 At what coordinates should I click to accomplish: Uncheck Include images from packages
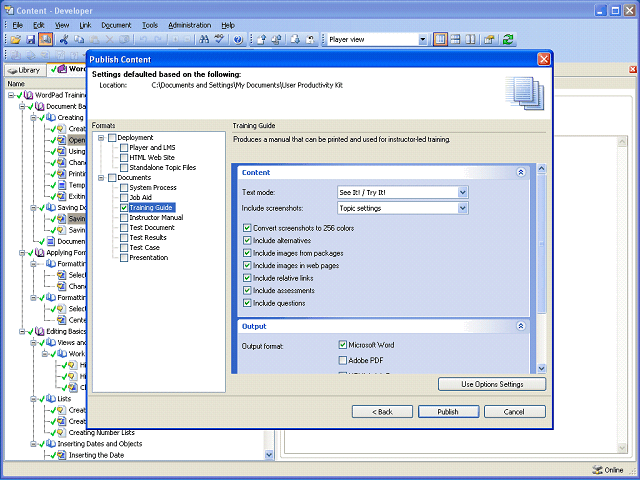pyautogui.click(x=247, y=253)
